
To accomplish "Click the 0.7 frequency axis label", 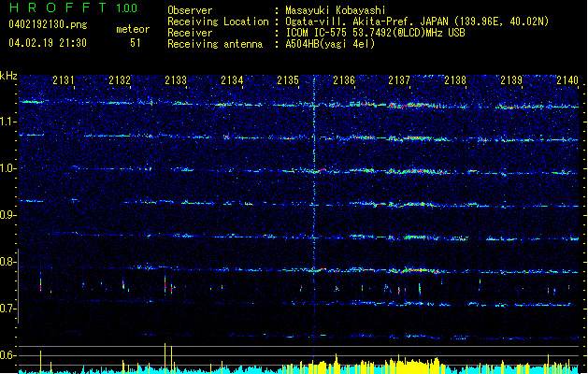I will (7, 309).
